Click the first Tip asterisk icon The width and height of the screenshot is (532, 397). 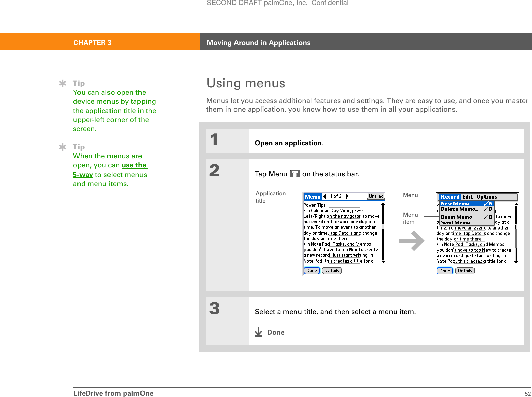63,83
